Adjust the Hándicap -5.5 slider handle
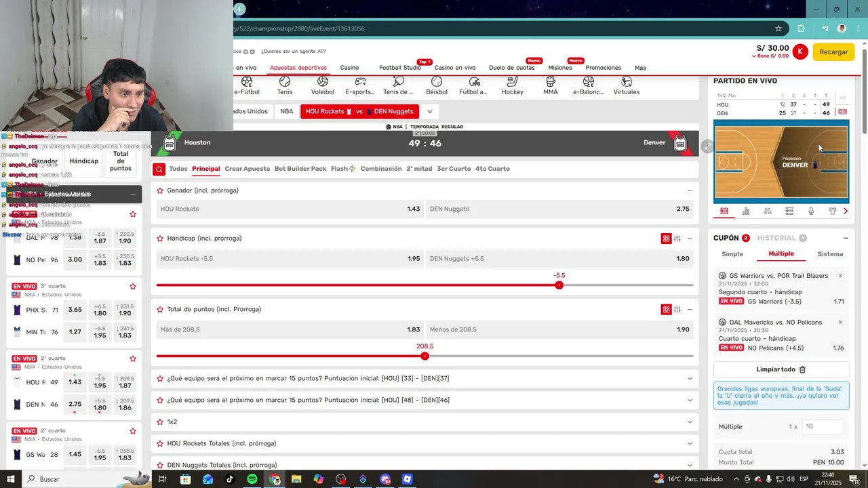 (x=559, y=285)
